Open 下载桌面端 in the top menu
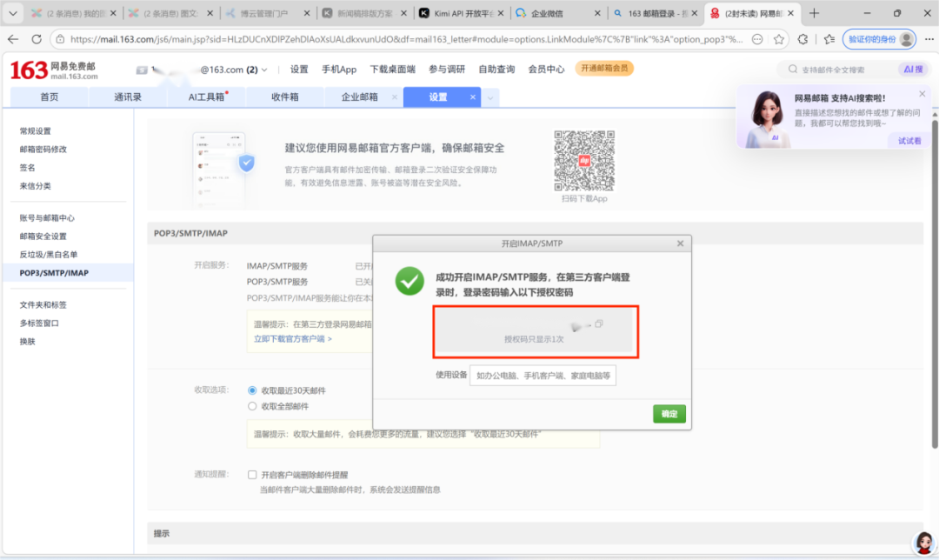 (x=392, y=70)
